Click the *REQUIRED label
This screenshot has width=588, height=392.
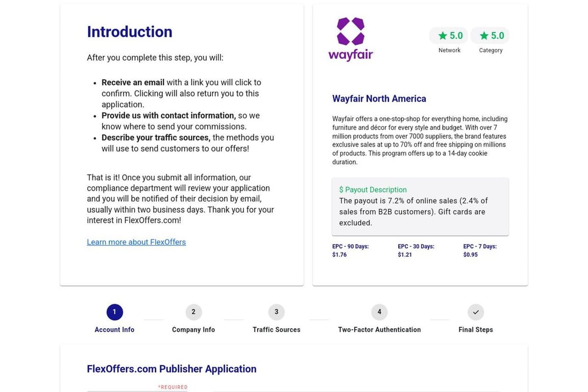(x=173, y=387)
